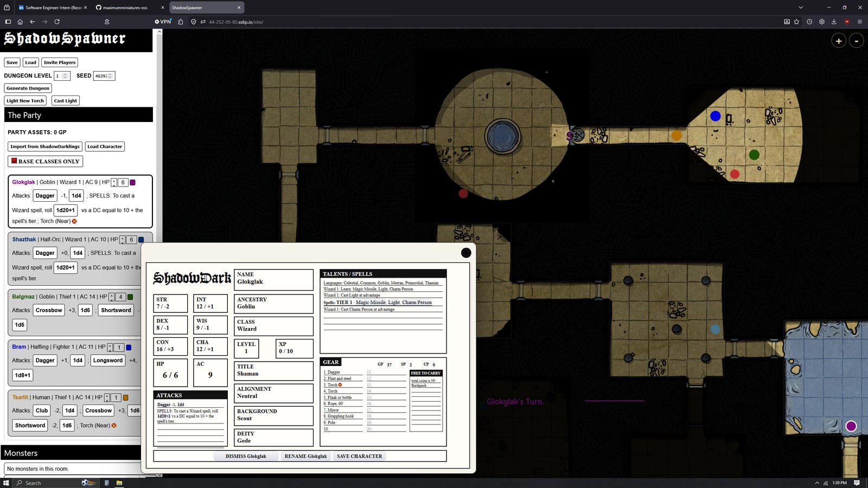Open the system tray overflow chevron
Screen dimensions: 868x488
pyautogui.click(x=817, y=483)
